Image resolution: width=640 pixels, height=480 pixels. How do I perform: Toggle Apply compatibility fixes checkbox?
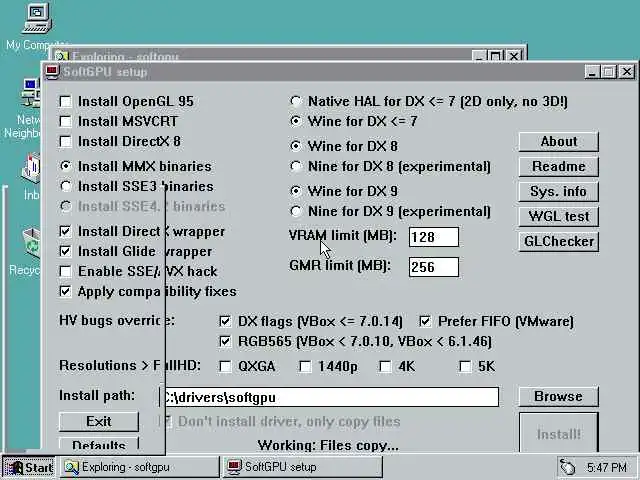tap(65, 291)
